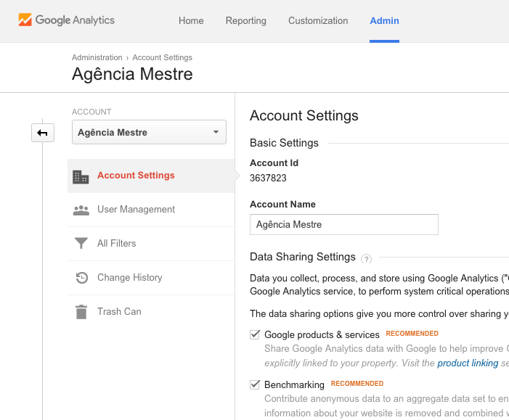Screen dimensions: 509x420
Task: Click the Google Analytics logo icon
Action: click(25, 20)
